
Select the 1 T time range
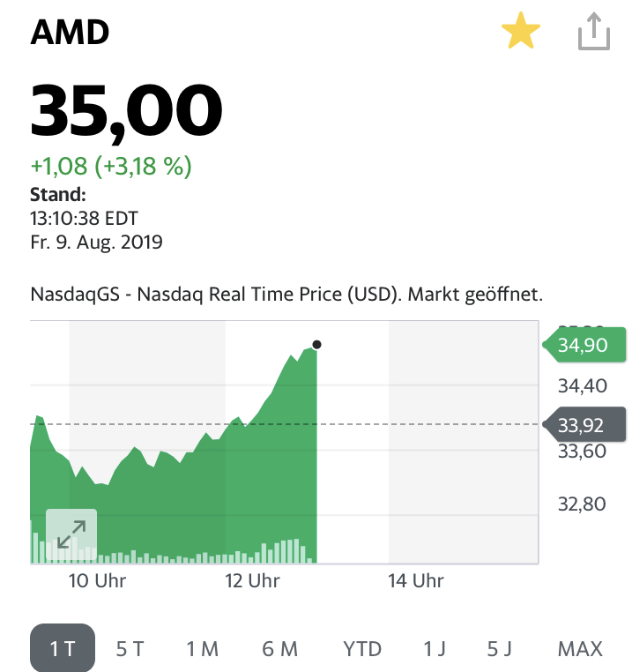tap(63, 649)
